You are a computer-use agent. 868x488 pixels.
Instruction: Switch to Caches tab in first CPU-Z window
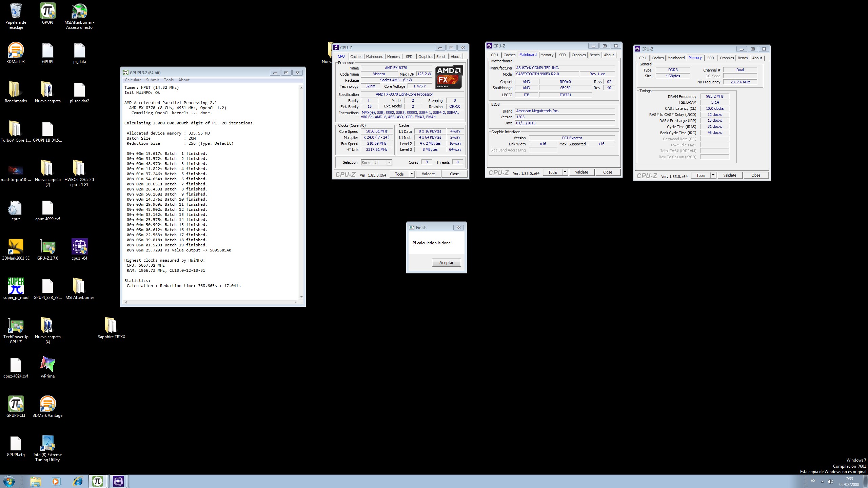tap(356, 57)
